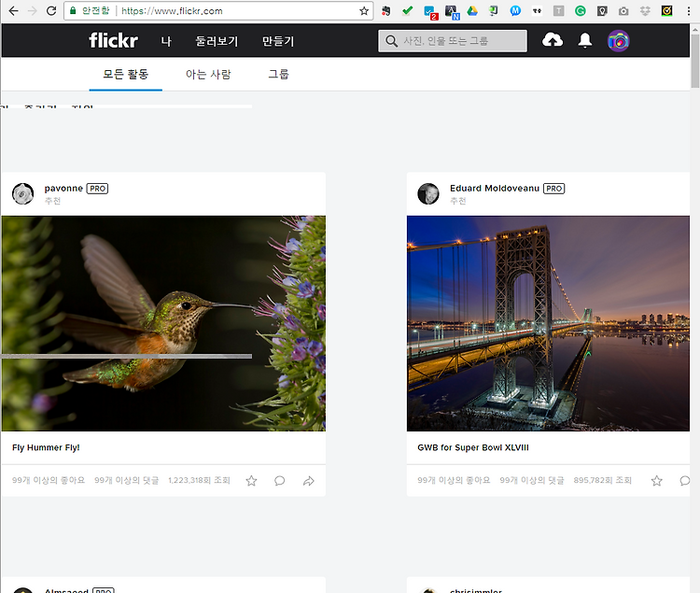This screenshot has width=700, height=593.
Task: Click hummingbird photo's '99개 이상의 좋아요'
Action: tap(49, 481)
